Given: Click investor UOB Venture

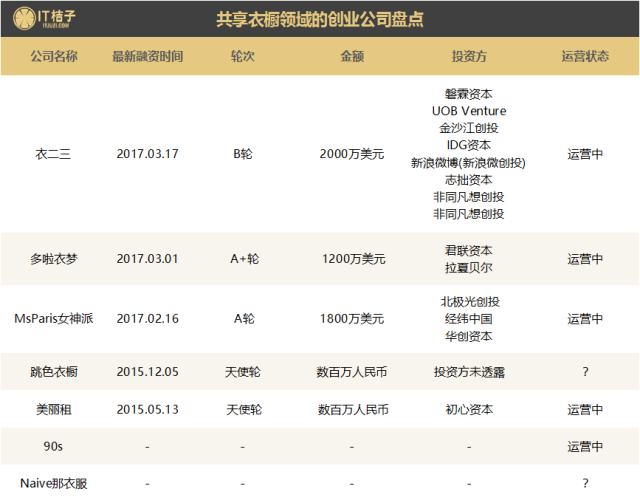Looking at the screenshot, I should [469, 111].
